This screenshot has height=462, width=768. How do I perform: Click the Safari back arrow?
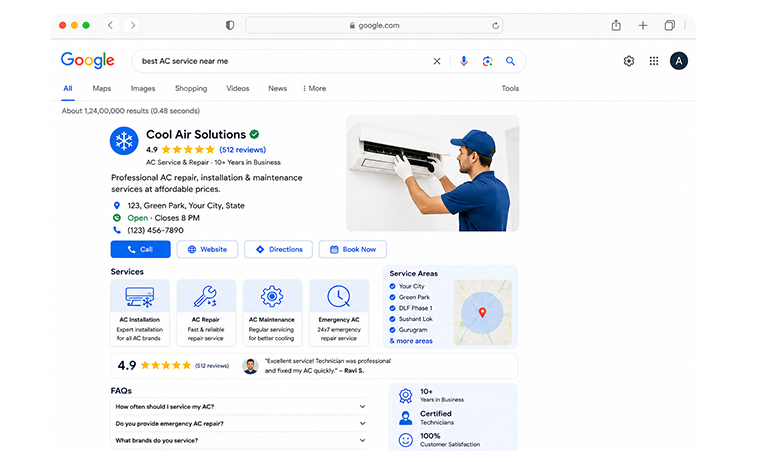tap(111, 25)
